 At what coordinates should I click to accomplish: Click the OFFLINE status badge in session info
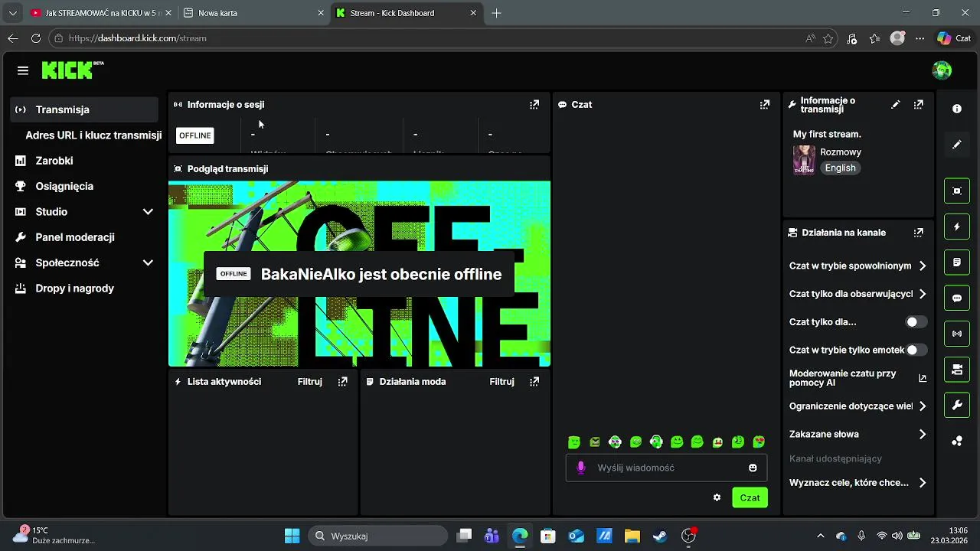195,135
